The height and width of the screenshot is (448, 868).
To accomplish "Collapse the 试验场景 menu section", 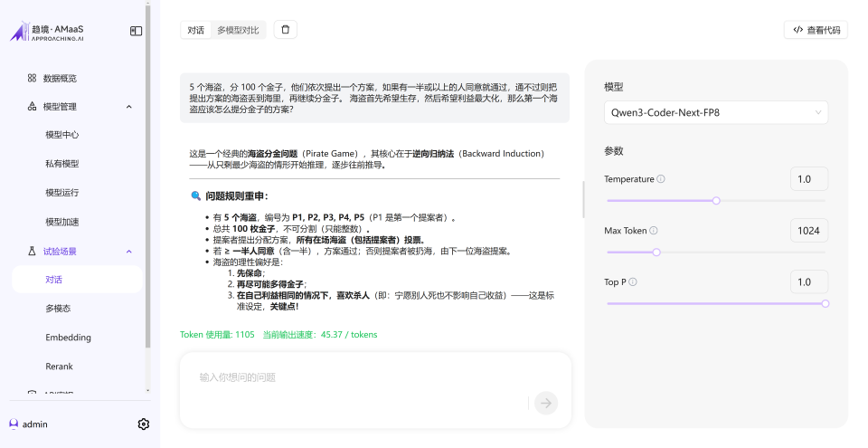I will tap(128, 252).
